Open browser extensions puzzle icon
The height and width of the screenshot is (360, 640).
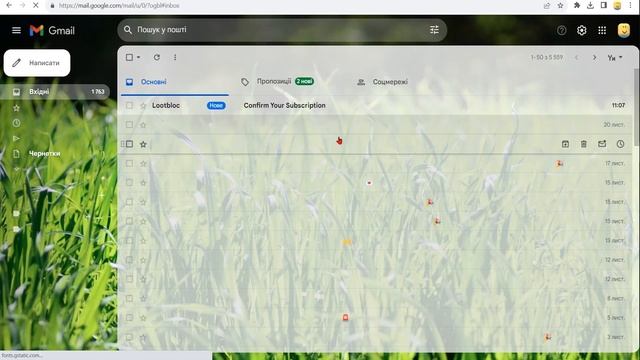(577, 5)
